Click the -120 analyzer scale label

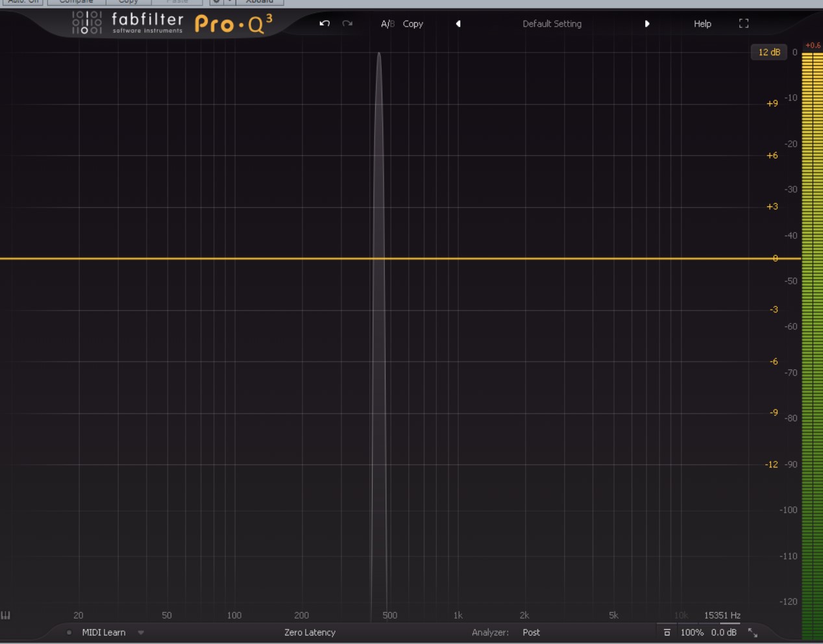[788, 601]
